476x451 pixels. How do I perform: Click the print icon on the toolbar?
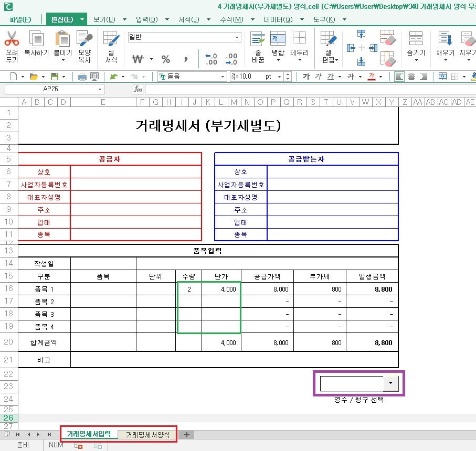pos(83,76)
